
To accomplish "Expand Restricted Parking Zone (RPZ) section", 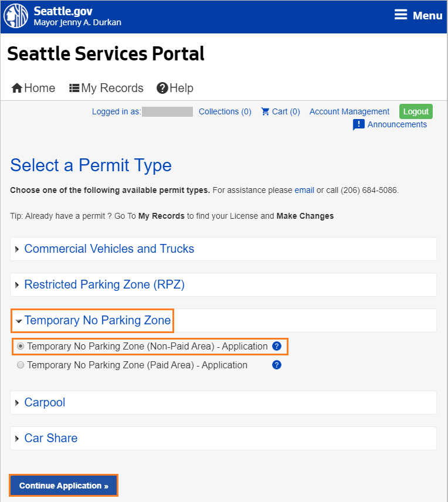I will (104, 284).
